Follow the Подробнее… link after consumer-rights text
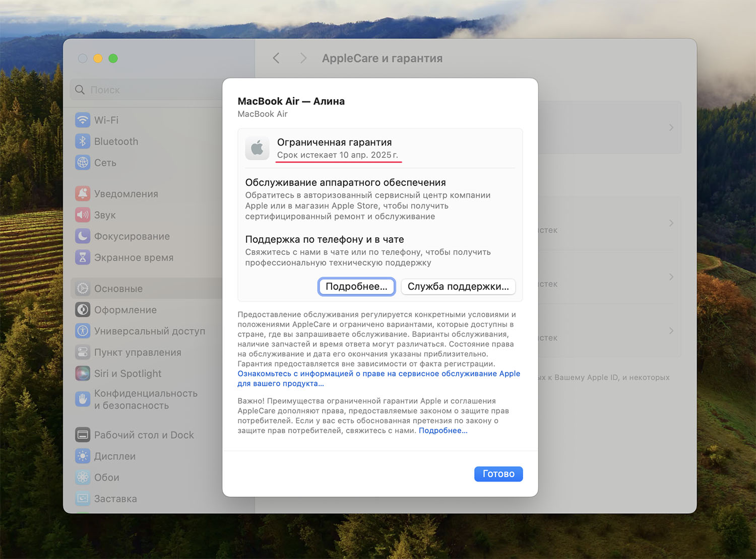This screenshot has width=756, height=559. tap(443, 431)
